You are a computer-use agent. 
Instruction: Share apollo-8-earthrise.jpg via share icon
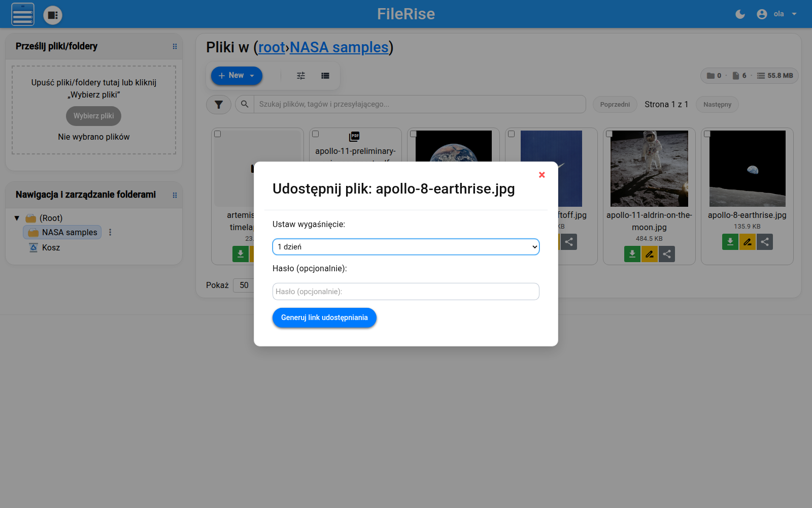point(765,242)
